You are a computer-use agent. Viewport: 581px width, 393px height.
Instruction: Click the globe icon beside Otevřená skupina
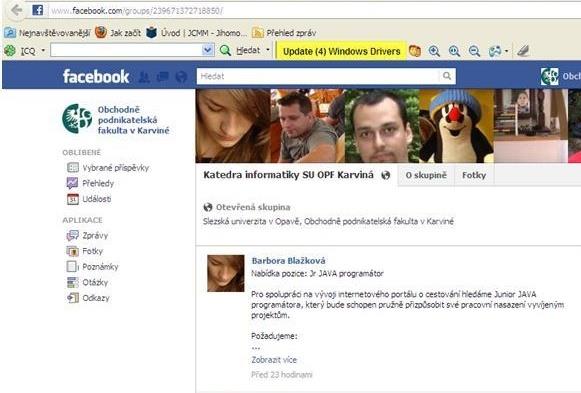pyautogui.click(x=208, y=207)
